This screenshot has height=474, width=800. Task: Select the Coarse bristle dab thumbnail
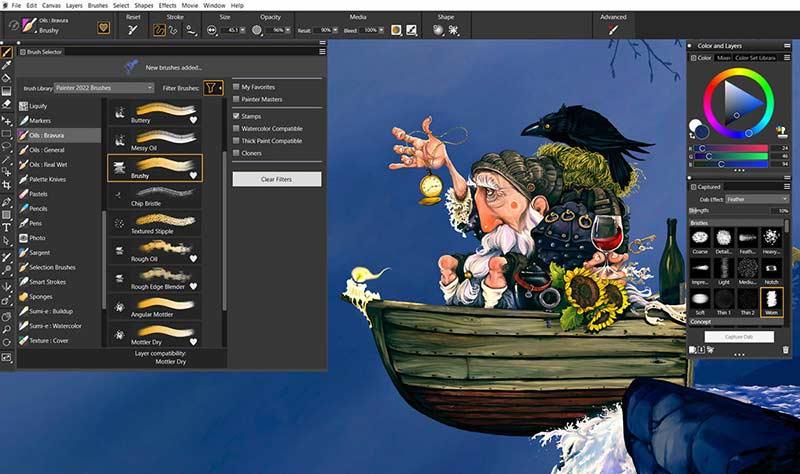point(700,240)
